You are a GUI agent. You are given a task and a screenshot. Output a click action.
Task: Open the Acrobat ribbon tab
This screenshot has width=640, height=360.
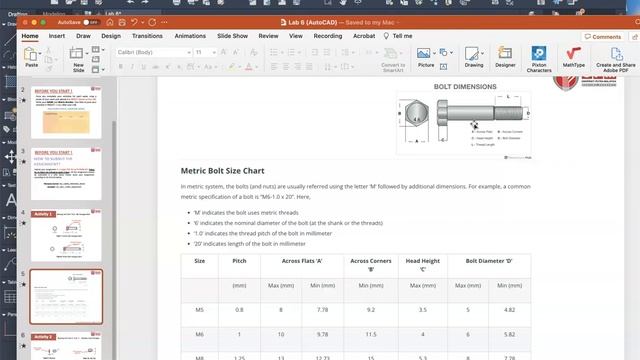click(x=364, y=36)
